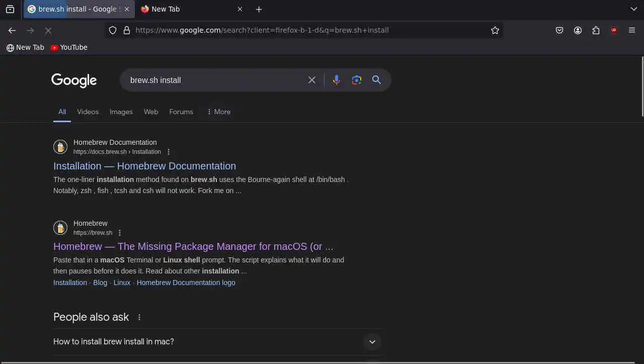The image size is (644, 364).
Task: Click the vertical page scrollbar
Action: 641,86
